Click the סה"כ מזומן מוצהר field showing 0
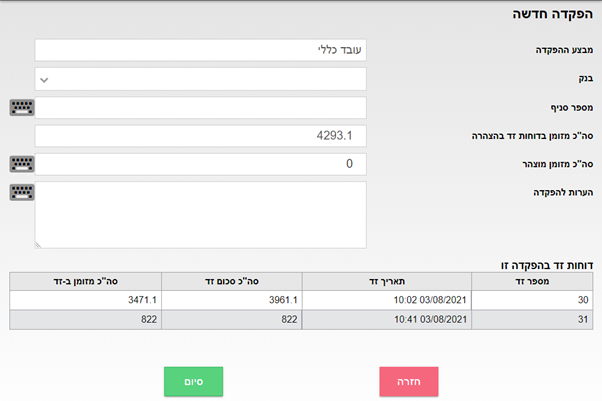The height and width of the screenshot is (401, 602). coord(200,163)
